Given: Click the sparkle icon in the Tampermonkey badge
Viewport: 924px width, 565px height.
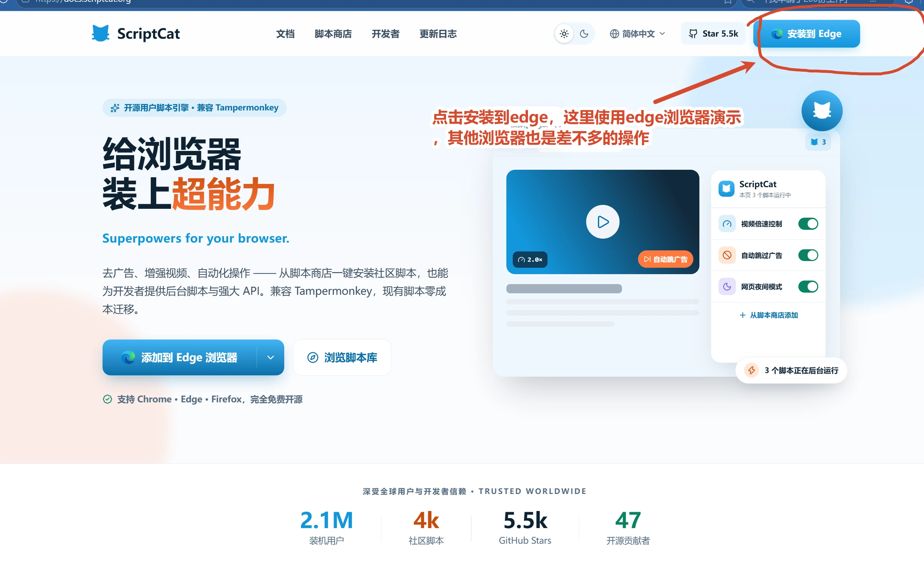Looking at the screenshot, I should point(115,108).
